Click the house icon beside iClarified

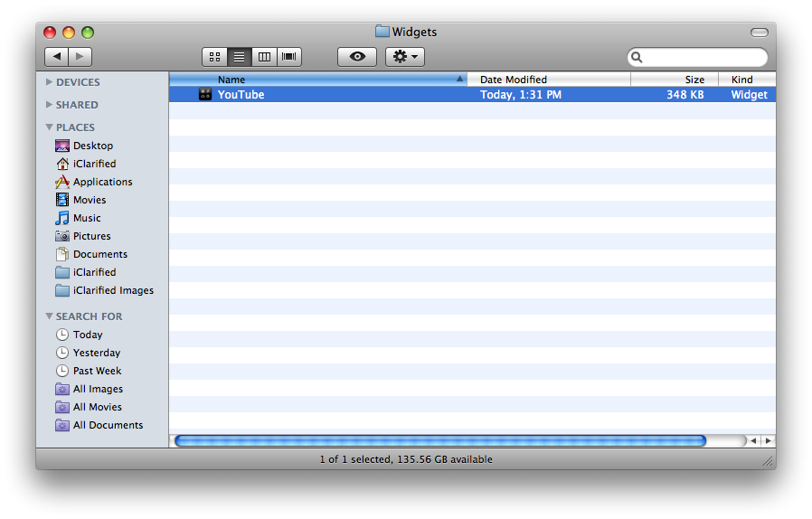coord(62,164)
